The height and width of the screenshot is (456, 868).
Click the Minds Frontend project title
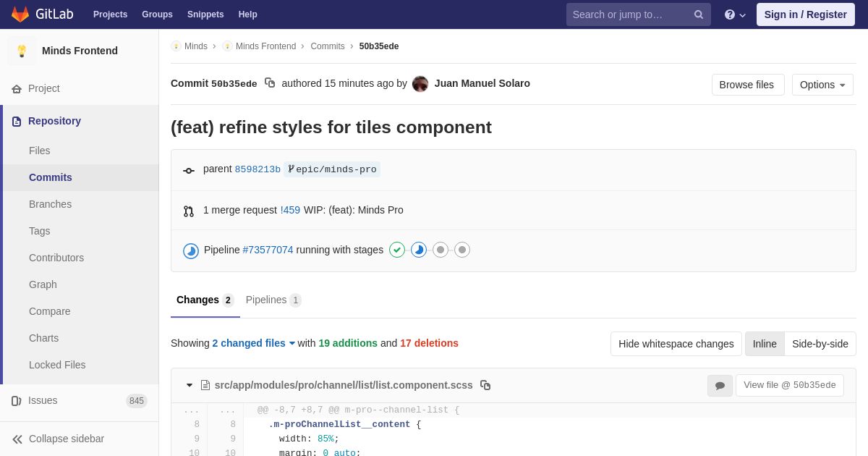click(x=80, y=51)
